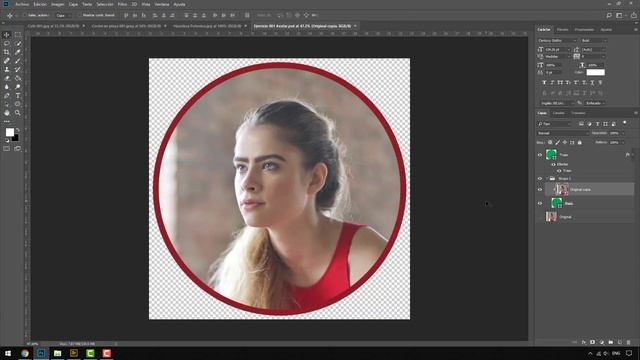Select the Clone Stamp tool

click(7, 69)
